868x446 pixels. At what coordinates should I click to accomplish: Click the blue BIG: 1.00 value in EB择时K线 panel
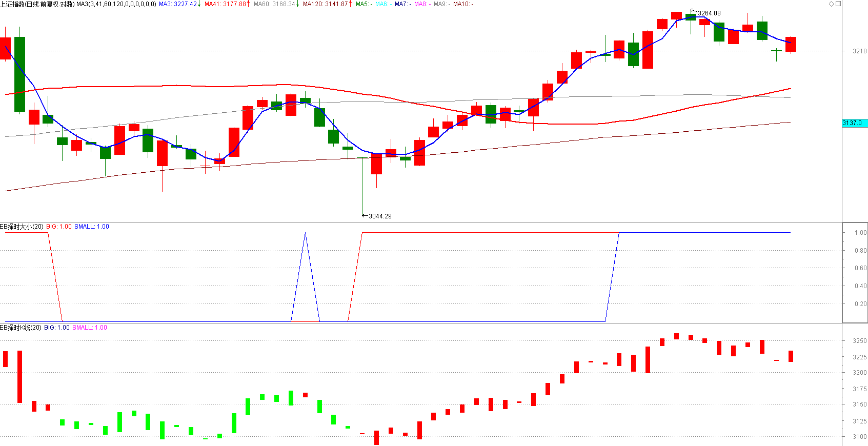tap(57, 328)
